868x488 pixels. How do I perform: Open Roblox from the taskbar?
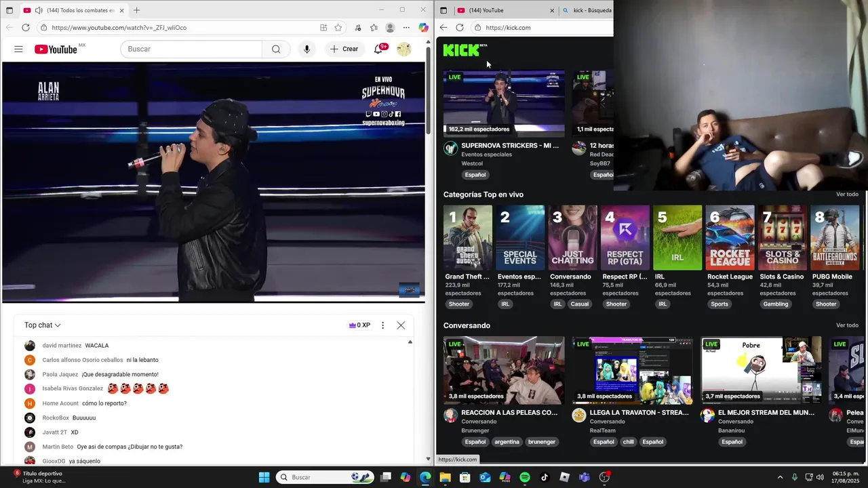565,477
